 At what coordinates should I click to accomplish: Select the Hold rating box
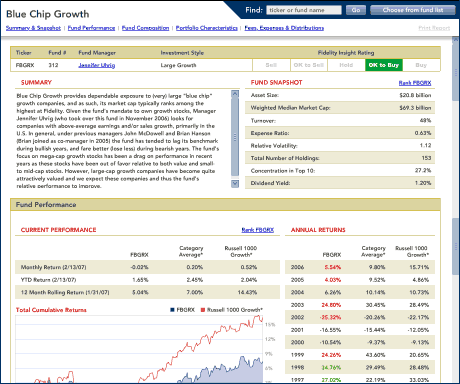(346, 65)
